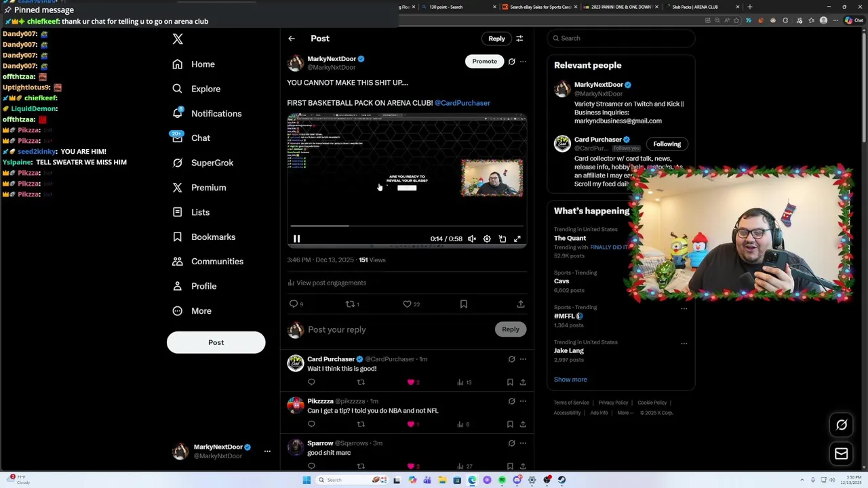Like Sparrow's reply
This screenshot has width=868, height=488.
click(410, 466)
